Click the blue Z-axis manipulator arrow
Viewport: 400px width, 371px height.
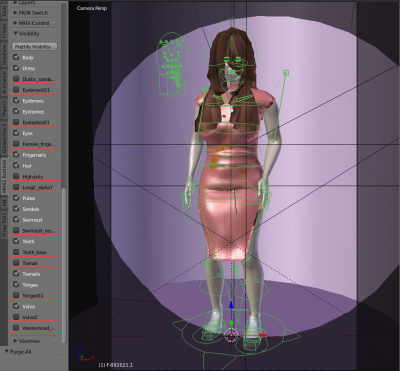(231, 306)
